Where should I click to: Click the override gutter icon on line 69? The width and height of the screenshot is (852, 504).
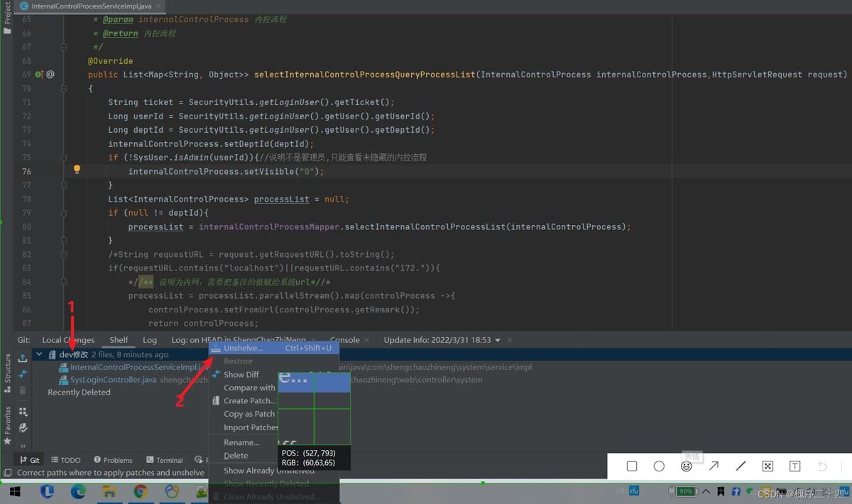(x=39, y=75)
